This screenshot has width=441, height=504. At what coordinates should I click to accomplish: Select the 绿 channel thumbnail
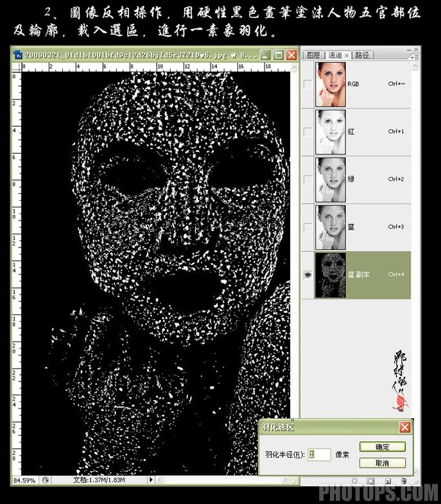[x=331, y=180]
